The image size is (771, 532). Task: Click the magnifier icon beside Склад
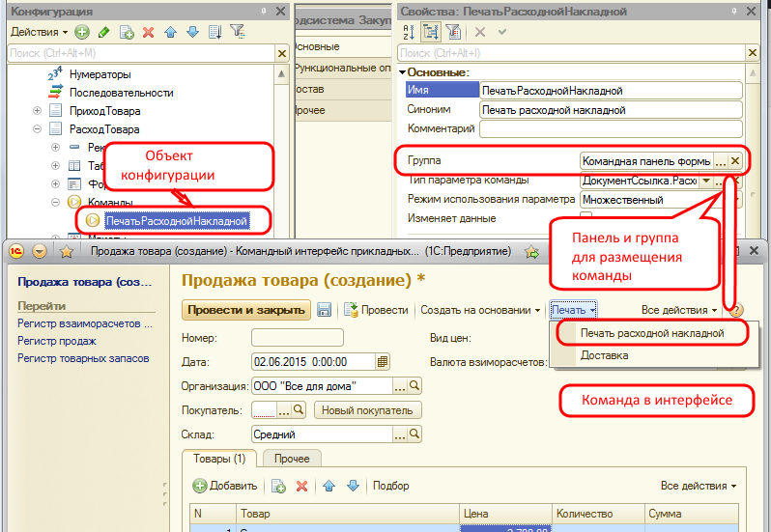coord(414,434)
